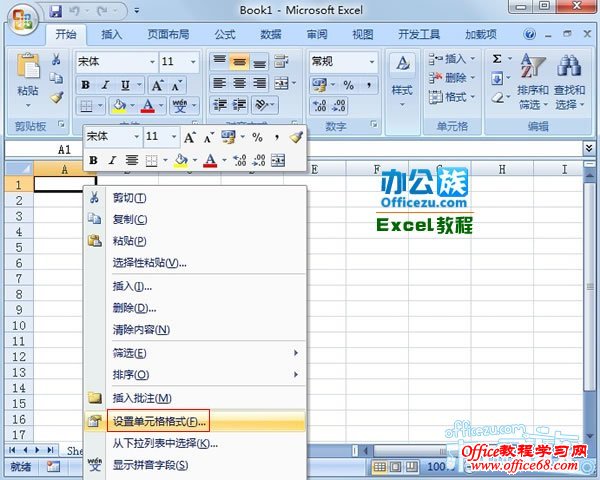
Task: Choose 清除内容(N) from context menu
Action: [x=195, y=330]
